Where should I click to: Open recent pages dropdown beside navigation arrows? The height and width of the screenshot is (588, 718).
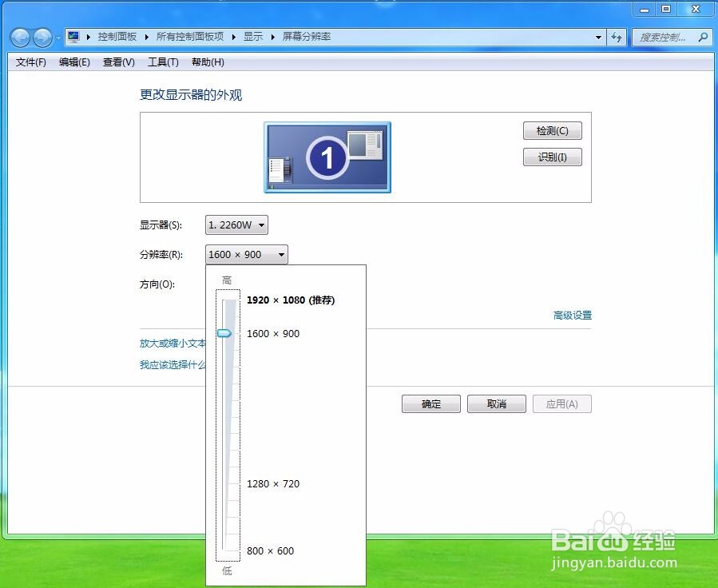pyautogui.click(x=58, y=38)
